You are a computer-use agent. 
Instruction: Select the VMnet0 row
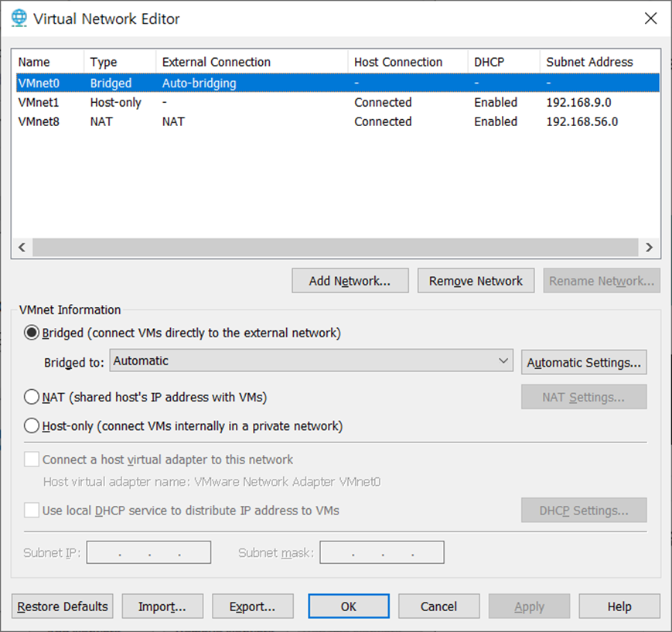(338, 83)
